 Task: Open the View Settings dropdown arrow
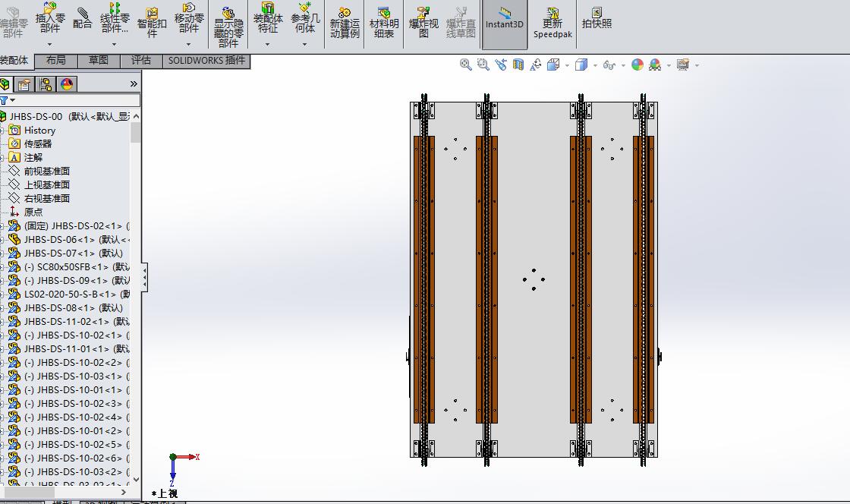pos(697,65)
